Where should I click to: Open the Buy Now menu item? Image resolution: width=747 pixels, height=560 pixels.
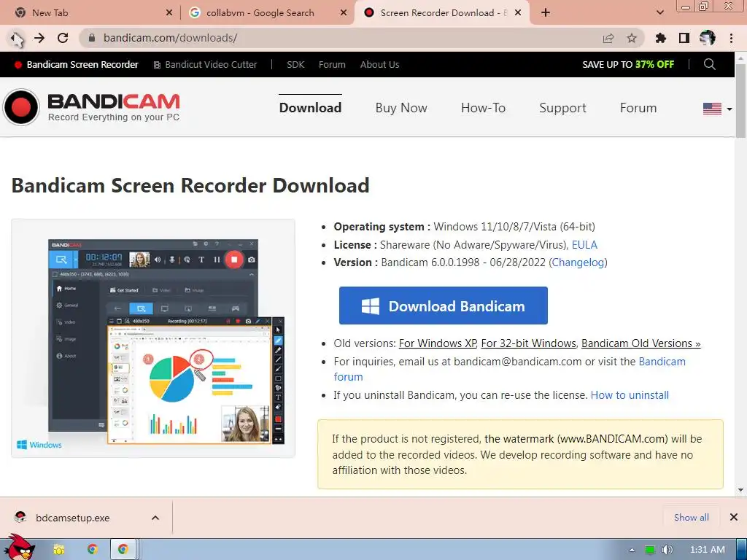(x=401, y=108)
